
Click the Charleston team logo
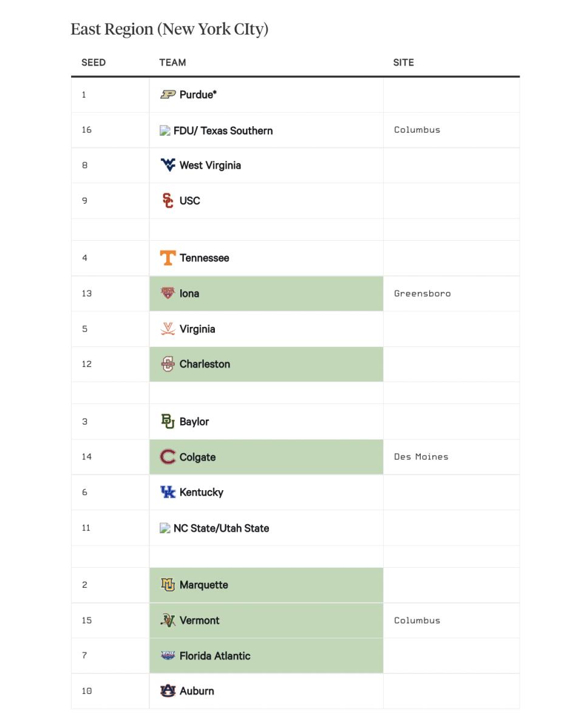click(168, 364)
